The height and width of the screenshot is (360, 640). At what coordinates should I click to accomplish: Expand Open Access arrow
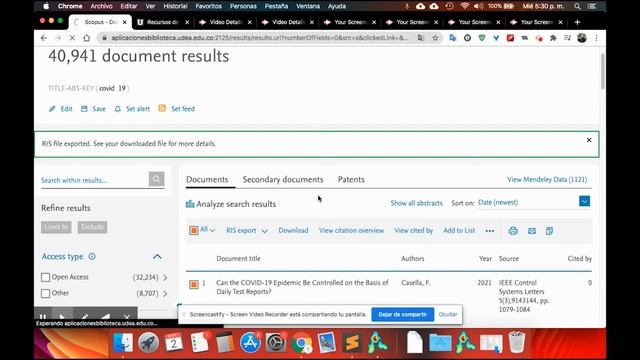pos(165,278)
